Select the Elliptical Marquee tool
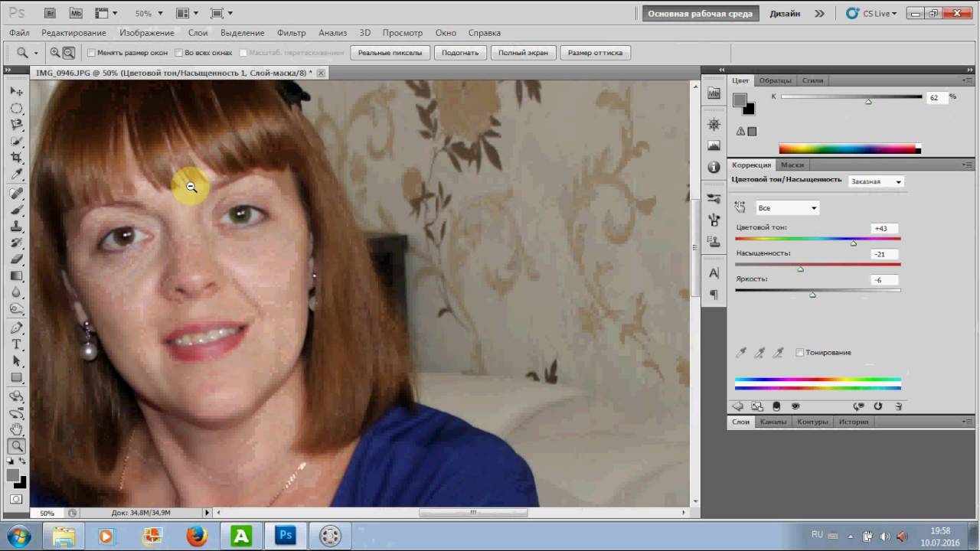The image size is (980, 551). 16,108
